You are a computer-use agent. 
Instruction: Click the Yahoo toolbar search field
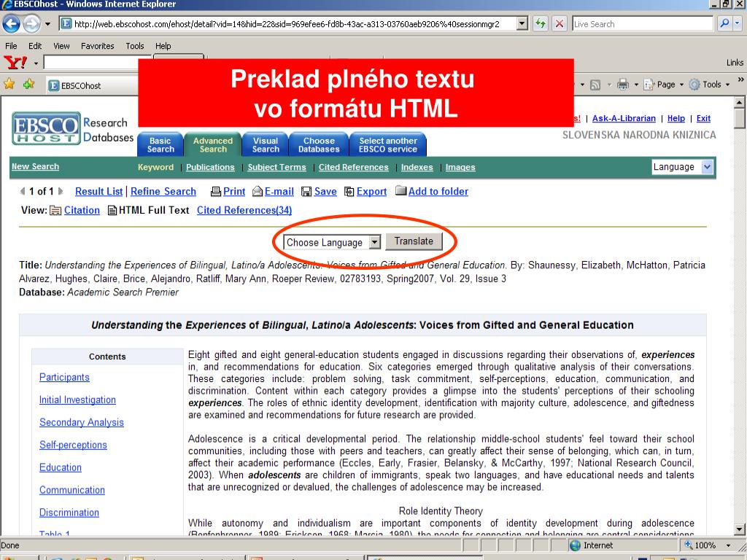tap(97, 63)
